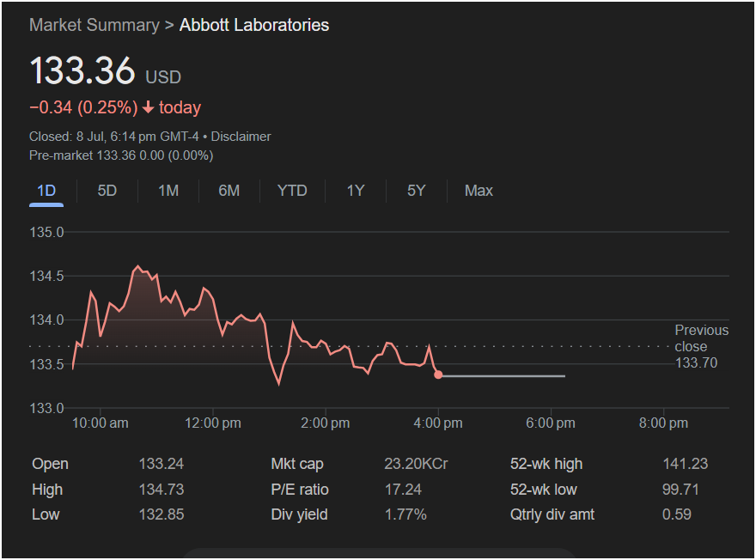Switch to the 5D time range tab

click(x=107, y=191)
